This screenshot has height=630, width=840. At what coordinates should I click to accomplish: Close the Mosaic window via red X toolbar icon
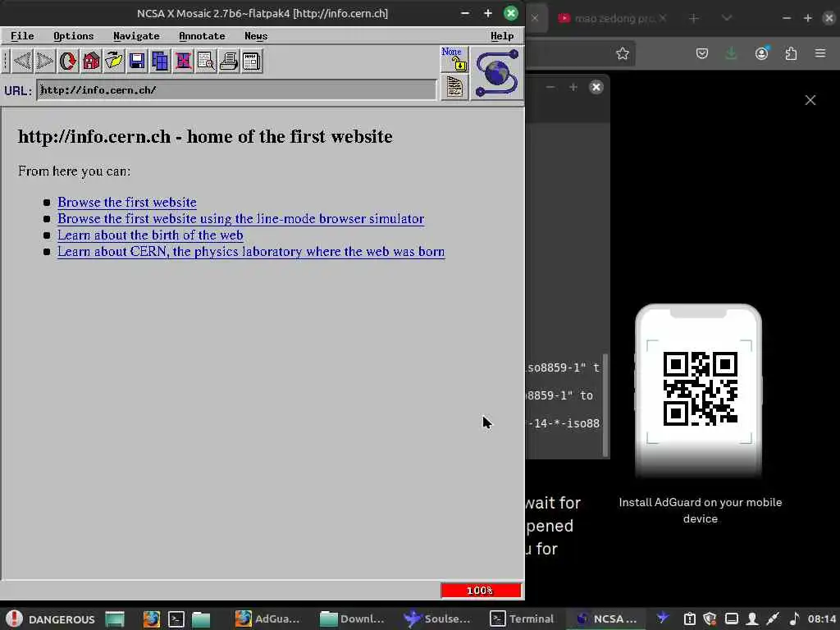pos(183,61)
